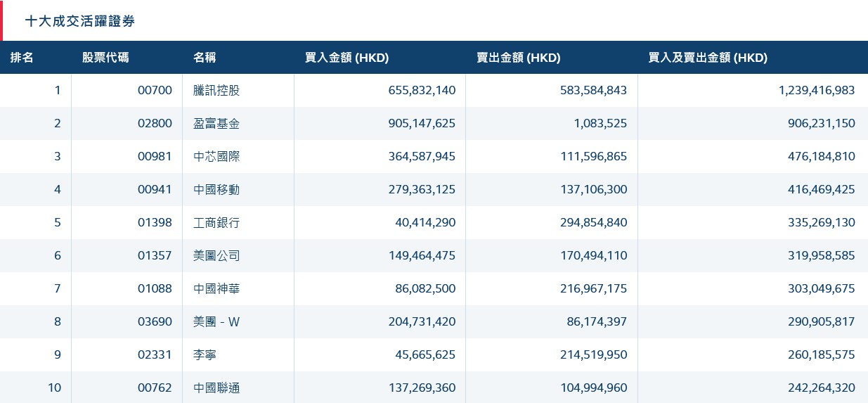Click sell amount 294,854,840
The image size is (868, 403).
(593, 222)
